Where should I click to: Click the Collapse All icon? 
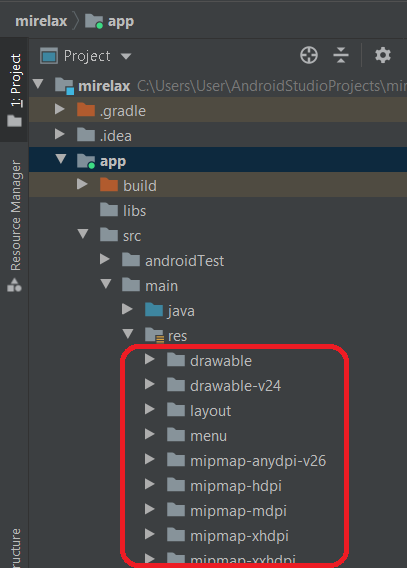341,55
